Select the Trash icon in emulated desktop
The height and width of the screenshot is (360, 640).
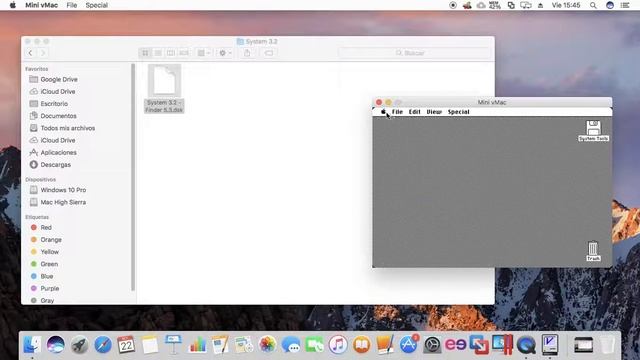click(593, 251)
